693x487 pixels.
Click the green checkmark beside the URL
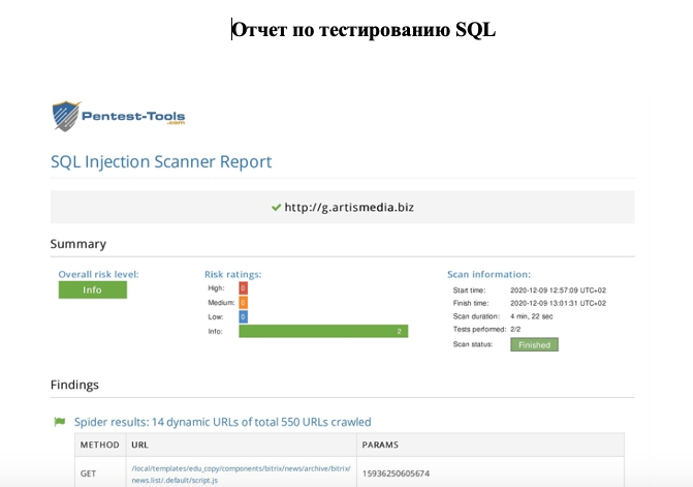(x=276, y=207)
